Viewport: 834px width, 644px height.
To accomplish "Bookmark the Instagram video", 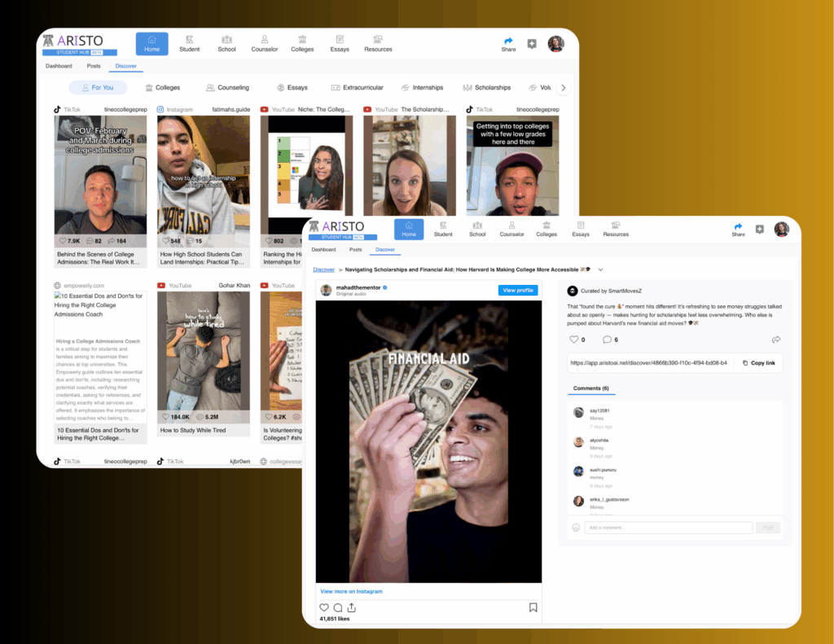I will (x=533, y=607).
